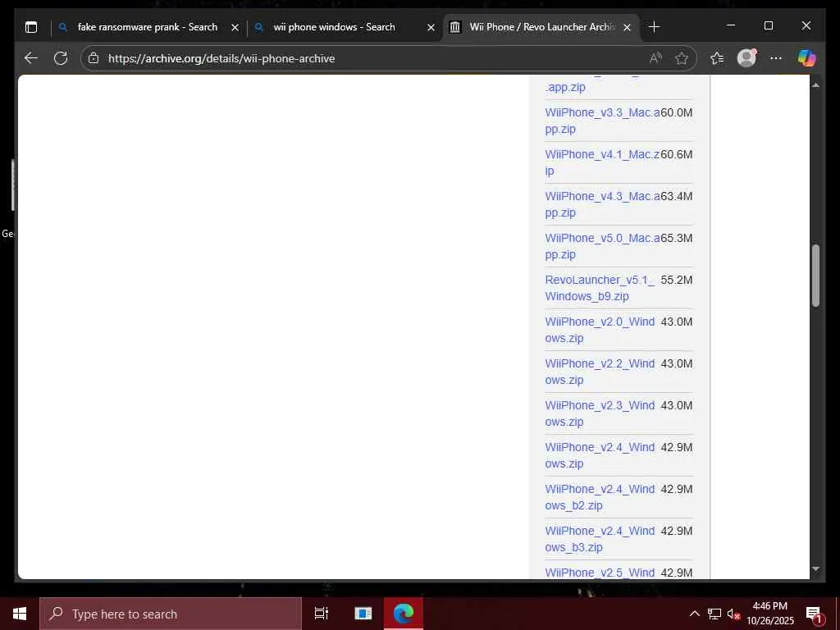
Task: Download RevoLauncher_v5.1_Windows_b9.zip
Action: point(600,288)
